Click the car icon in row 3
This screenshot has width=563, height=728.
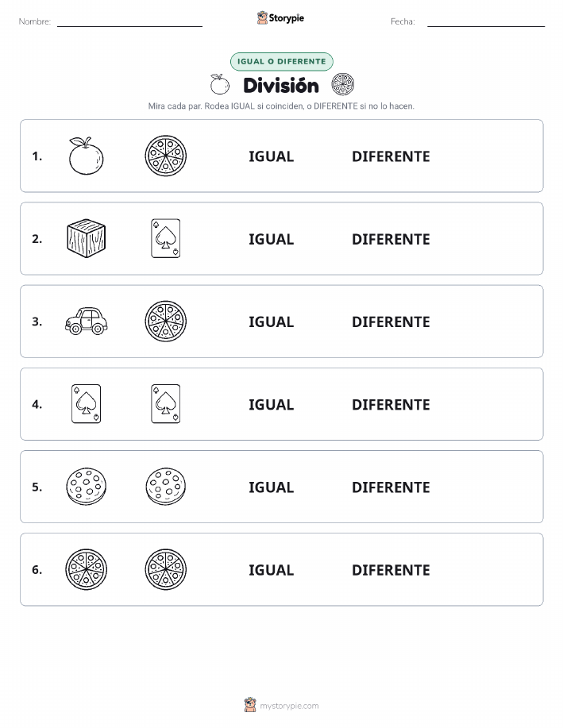pyautogui.click(x=87, y=322)
